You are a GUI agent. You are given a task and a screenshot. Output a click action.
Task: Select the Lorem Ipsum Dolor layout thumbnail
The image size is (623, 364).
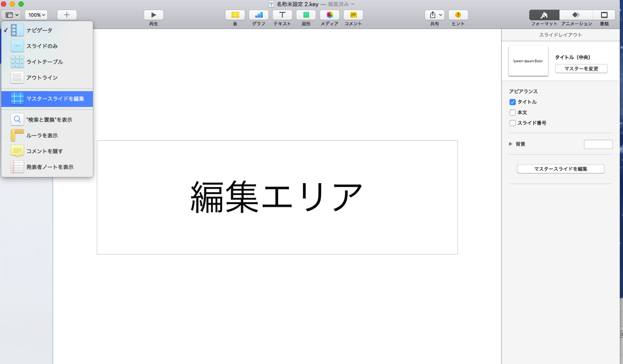pyautogui.click(x=528, y=61)
